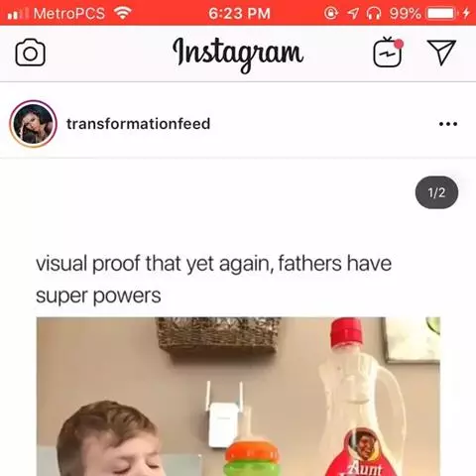Tap the fathers have super powers caption

[213, 280]
